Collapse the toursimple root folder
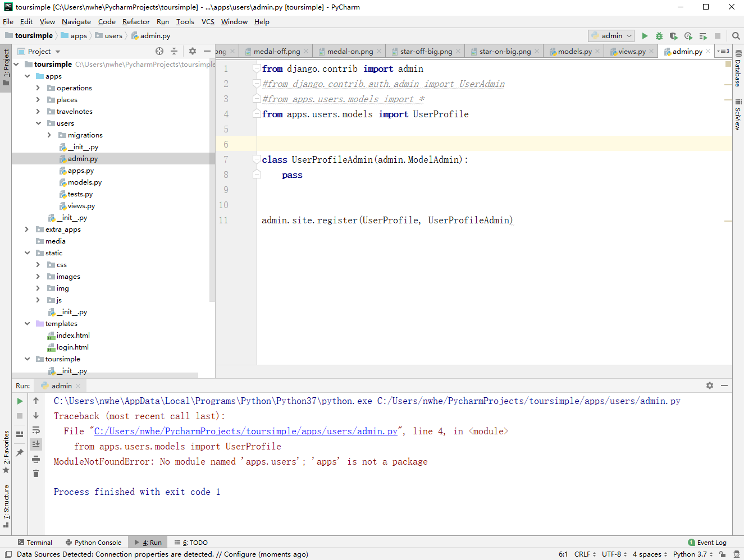744x560 pixels. pyautogui.click(x=16, y=64)
